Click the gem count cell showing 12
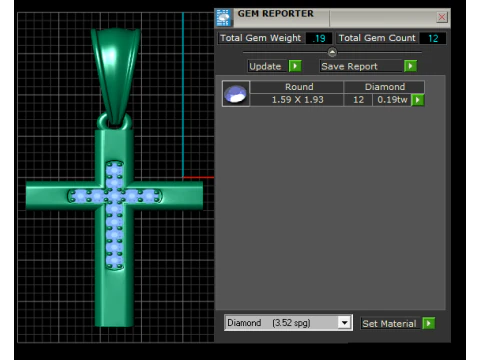The width and height of the screenshot is (480, 360). tap(358, 100)
